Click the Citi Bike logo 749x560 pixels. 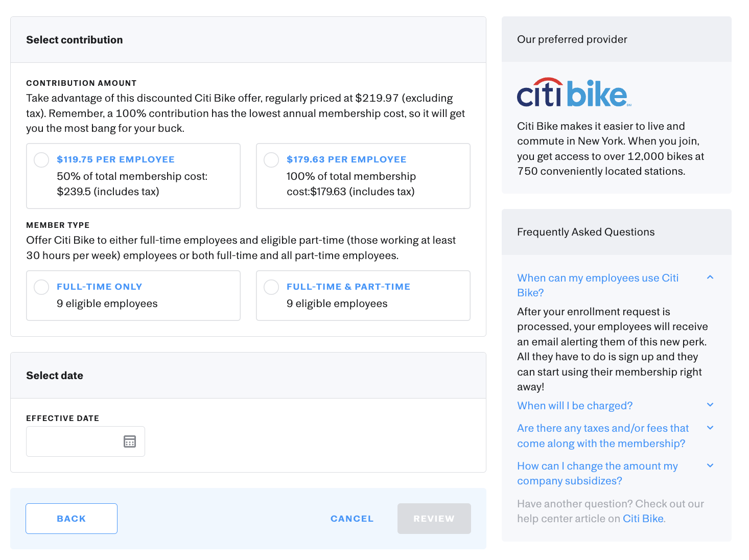pos(574,93)
